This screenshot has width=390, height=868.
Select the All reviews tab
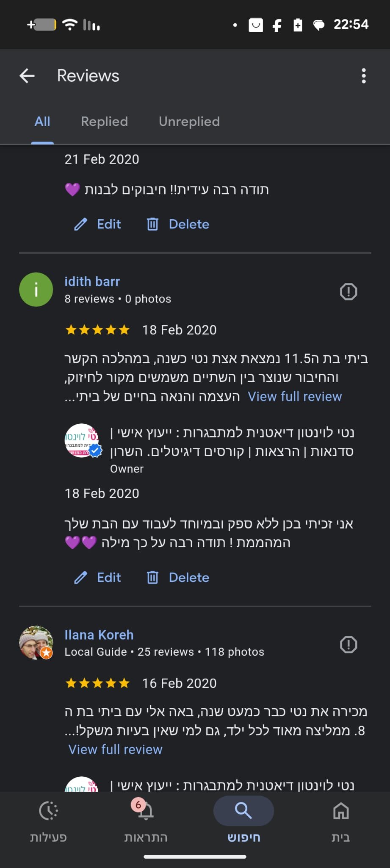tap(42, 122)
